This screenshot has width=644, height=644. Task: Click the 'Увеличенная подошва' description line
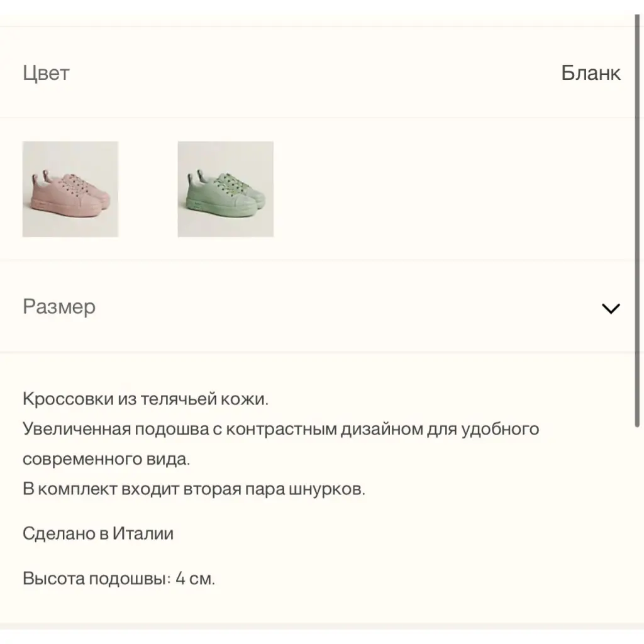[x=280, y=429]
